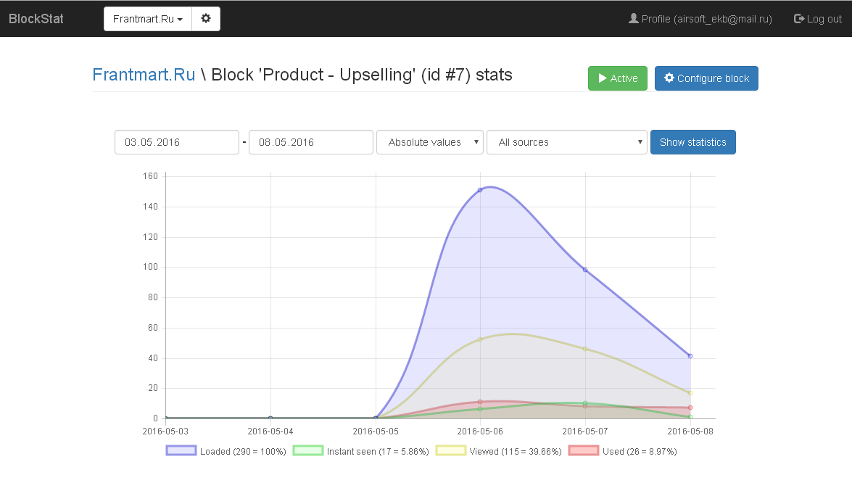This screenshot has width=852, height=504.
Task: Click the gear settings icon beside Frantmart.Ru
Action: (x=206, y=19)
